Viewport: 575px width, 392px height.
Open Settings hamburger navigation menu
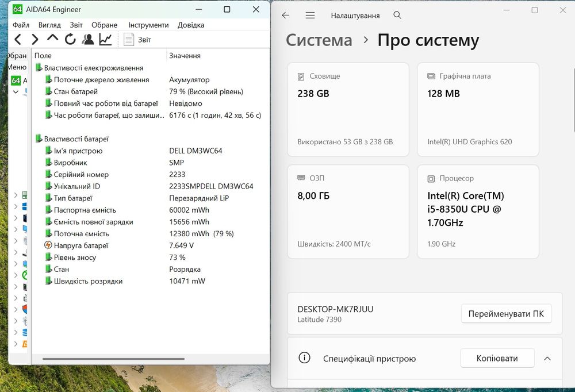pos(310,16)
